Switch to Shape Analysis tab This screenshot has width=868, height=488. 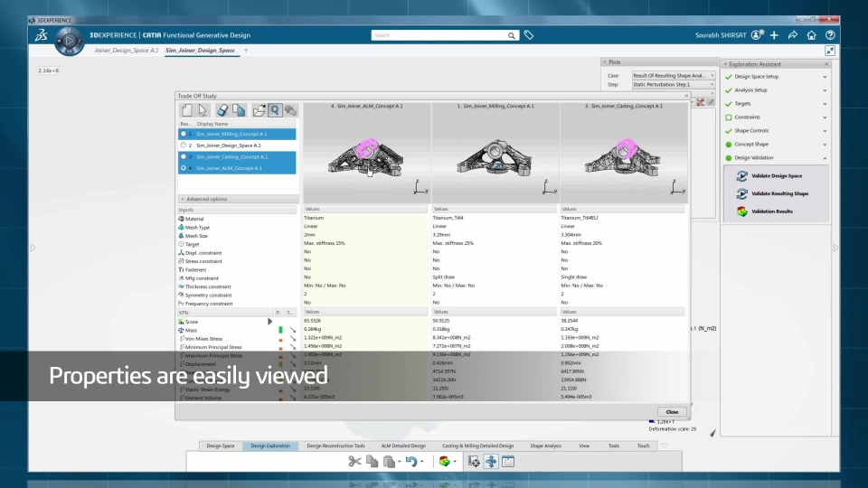tap(545, 446)
